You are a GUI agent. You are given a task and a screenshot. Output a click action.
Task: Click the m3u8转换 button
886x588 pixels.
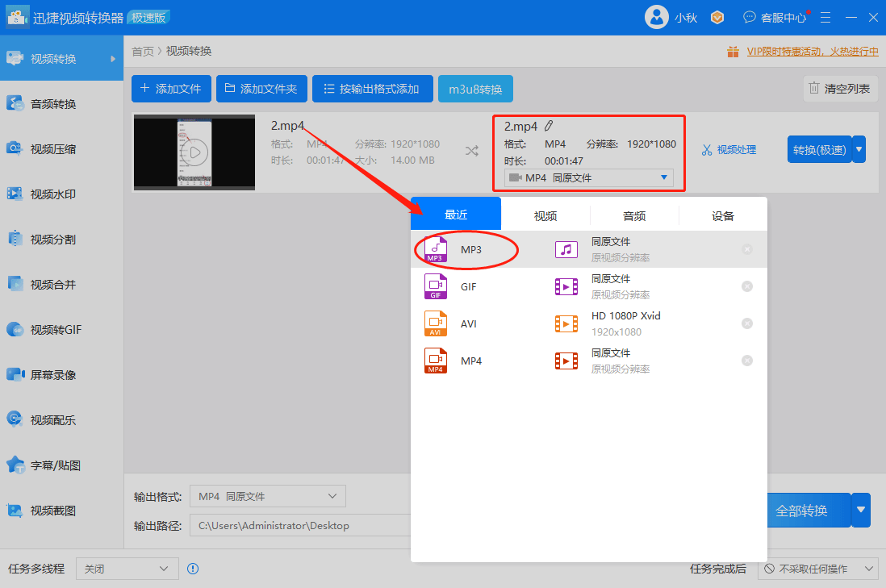[x=475, y=89]
